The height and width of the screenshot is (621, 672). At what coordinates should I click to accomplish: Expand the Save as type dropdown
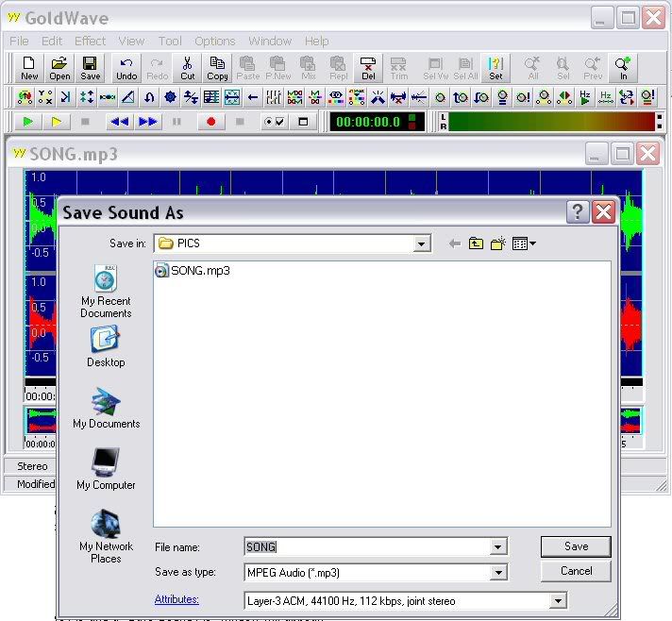point(498,572)
